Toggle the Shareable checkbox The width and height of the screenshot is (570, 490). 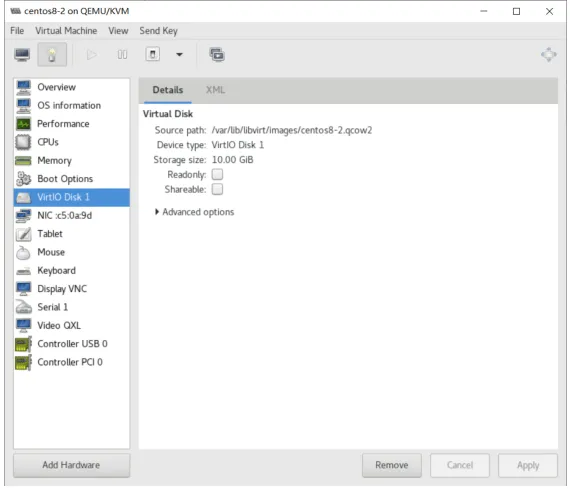point(217,189)
